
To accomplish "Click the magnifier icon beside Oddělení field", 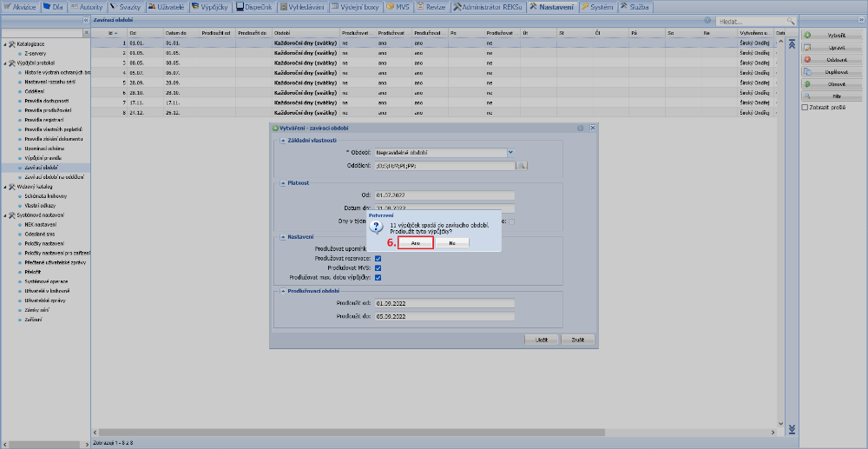I will (x=523, y=164).
